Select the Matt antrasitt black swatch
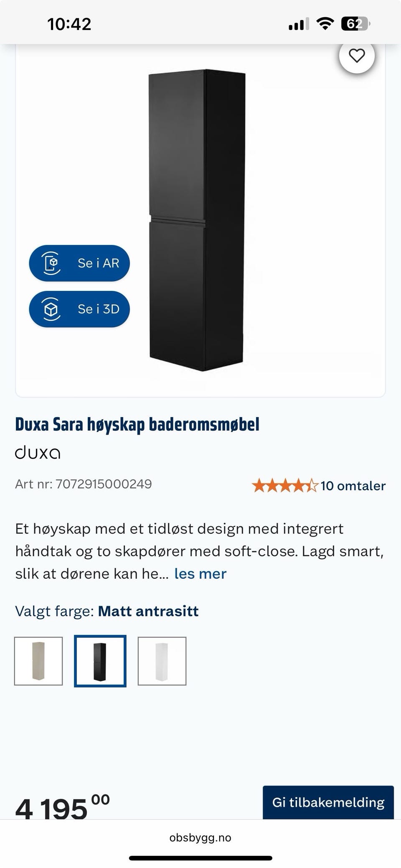401x868 pixels. [100, 661]
